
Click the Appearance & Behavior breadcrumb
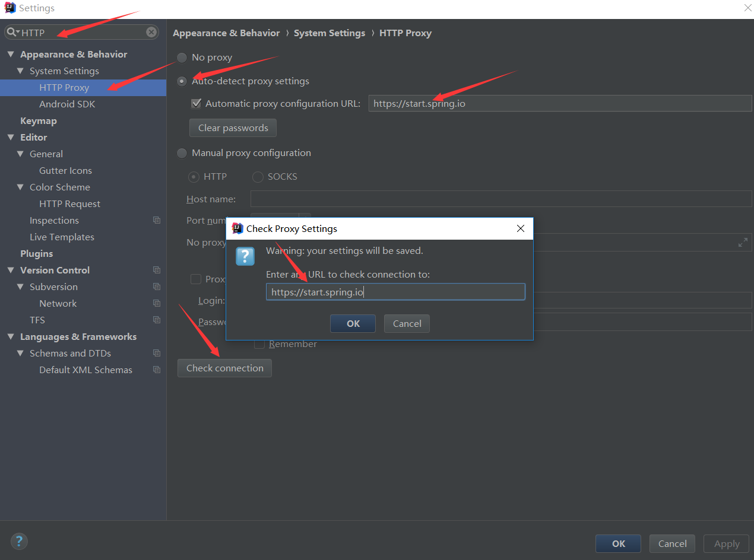(x=226, y=33)
